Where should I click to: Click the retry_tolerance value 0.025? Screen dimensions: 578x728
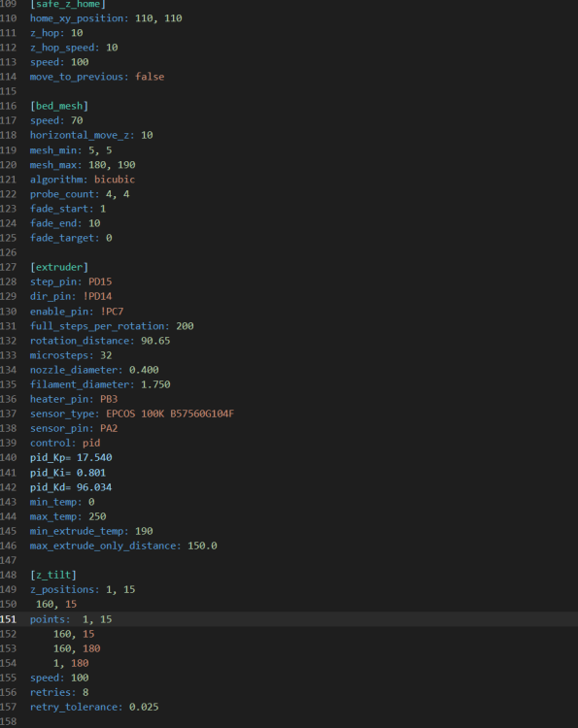[144, 707]
